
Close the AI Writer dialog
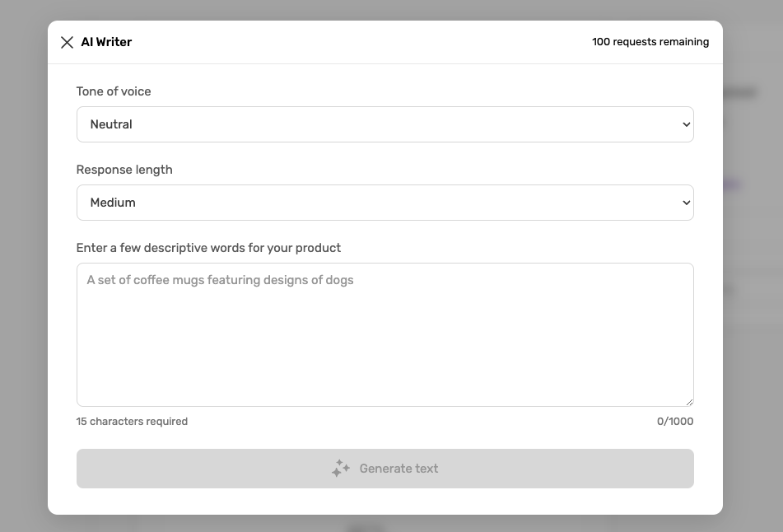67,43
